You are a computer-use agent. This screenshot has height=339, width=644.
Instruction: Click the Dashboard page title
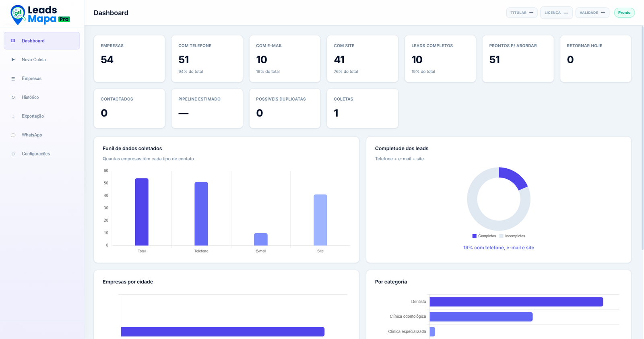click(111, 13)
